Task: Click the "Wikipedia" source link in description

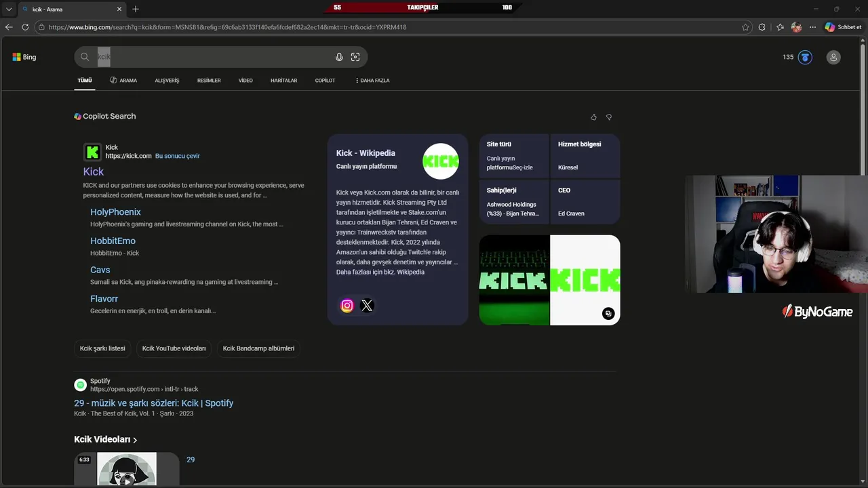Action: (x=411, y=272)
